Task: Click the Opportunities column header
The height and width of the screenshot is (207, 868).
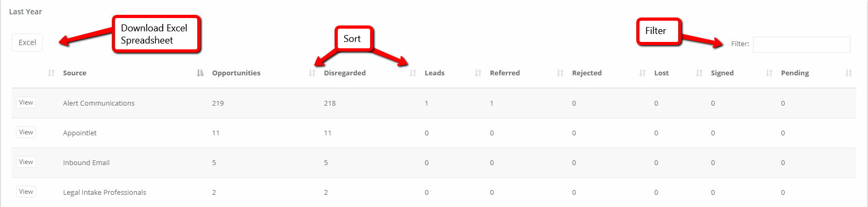Action: pyautogui.click(x=236, y=73)
